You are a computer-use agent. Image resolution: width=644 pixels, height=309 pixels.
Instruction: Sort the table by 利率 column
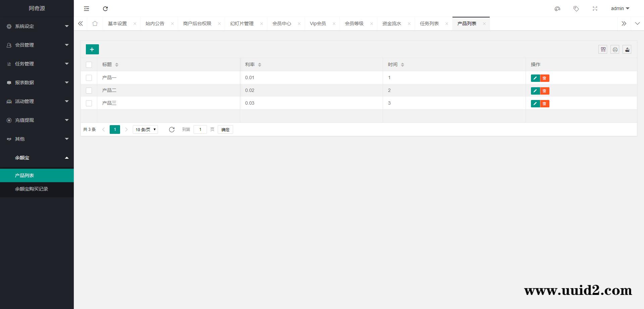[x=259, y=64]
